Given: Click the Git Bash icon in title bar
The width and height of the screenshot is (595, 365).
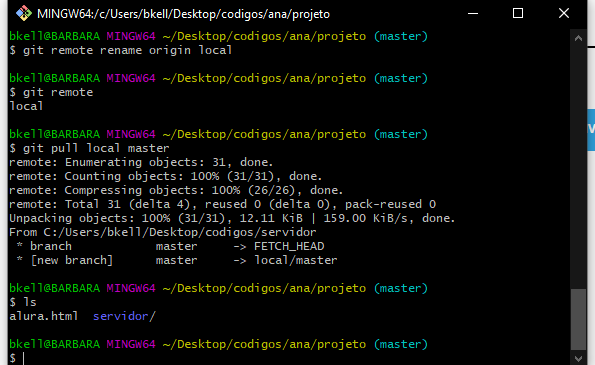Looking at the screenshot, I should pyautogui.click(x=24, y=13).
